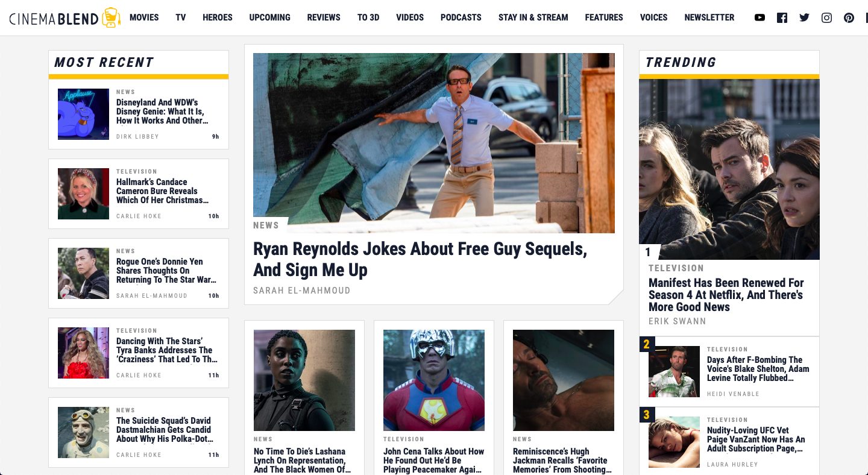Open the Facebook icon in header
Viewport: 868px width, 475px height.
[782, 17]
